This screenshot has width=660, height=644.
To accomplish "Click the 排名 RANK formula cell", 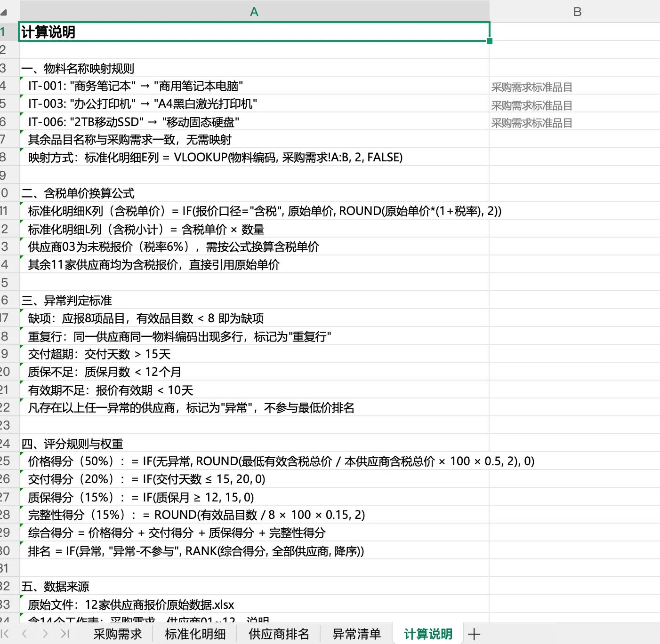I will click(x=254, y=551).
